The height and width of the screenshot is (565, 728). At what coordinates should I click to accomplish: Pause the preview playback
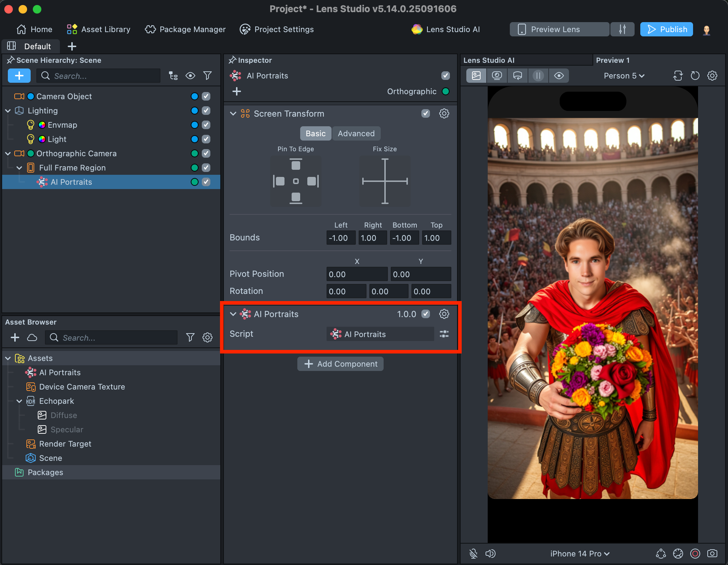[538, 76]
